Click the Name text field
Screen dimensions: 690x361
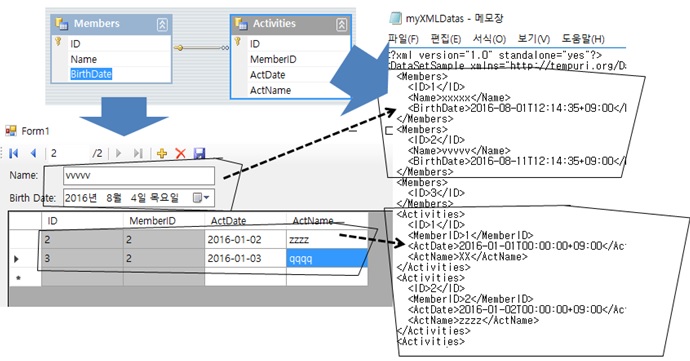pyautogui.click(x=139, y=176)
